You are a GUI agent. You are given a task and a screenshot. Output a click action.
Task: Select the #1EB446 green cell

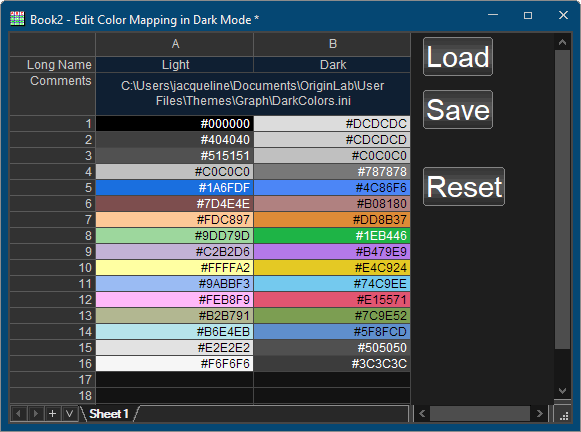click(x=332, y=236)
